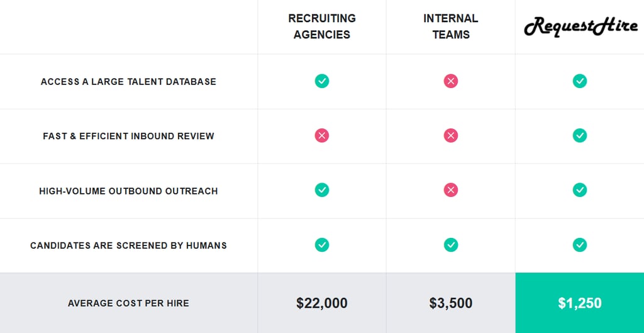The image size is (644, 333).
Task: Click Recruiting Agencies talent database checkmark
Action: (x=322, y=81)
